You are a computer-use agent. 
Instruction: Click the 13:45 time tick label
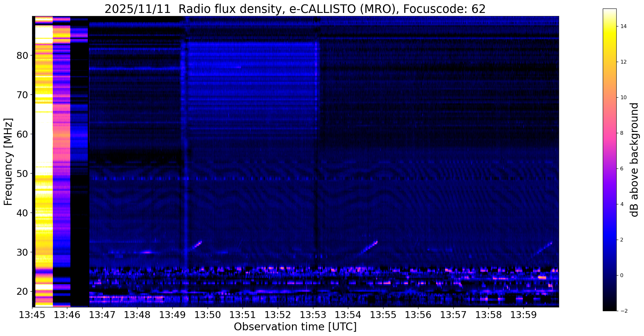point(32,315)
